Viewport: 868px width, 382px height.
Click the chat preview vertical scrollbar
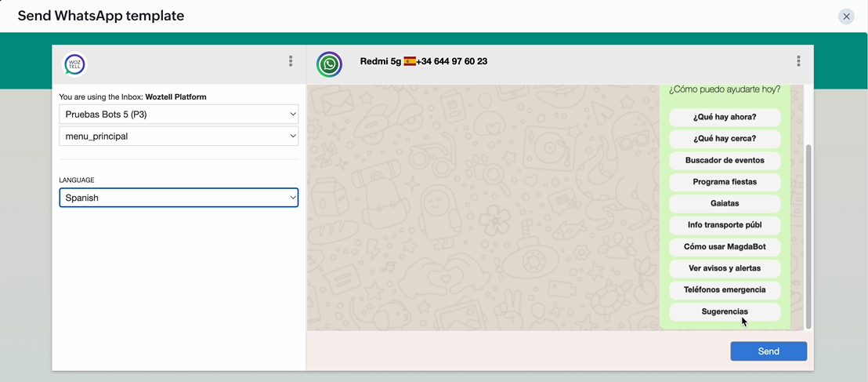[x=808, y=235]
